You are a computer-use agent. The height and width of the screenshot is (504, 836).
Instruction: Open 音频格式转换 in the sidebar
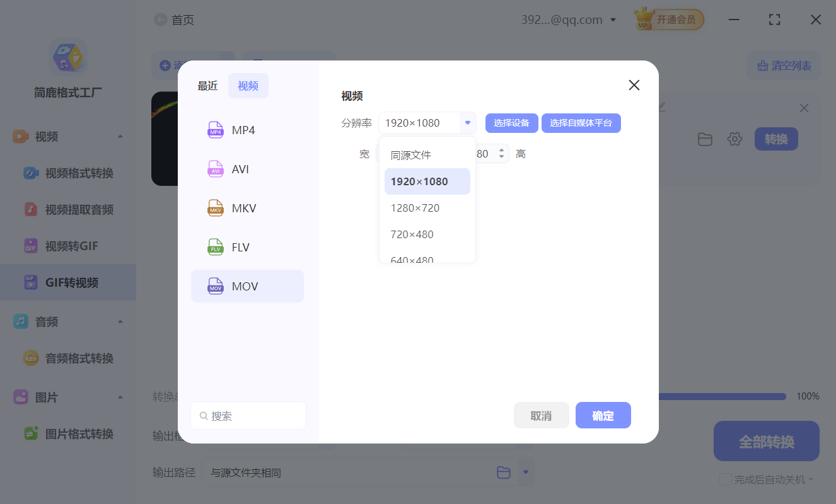point(65,358)
